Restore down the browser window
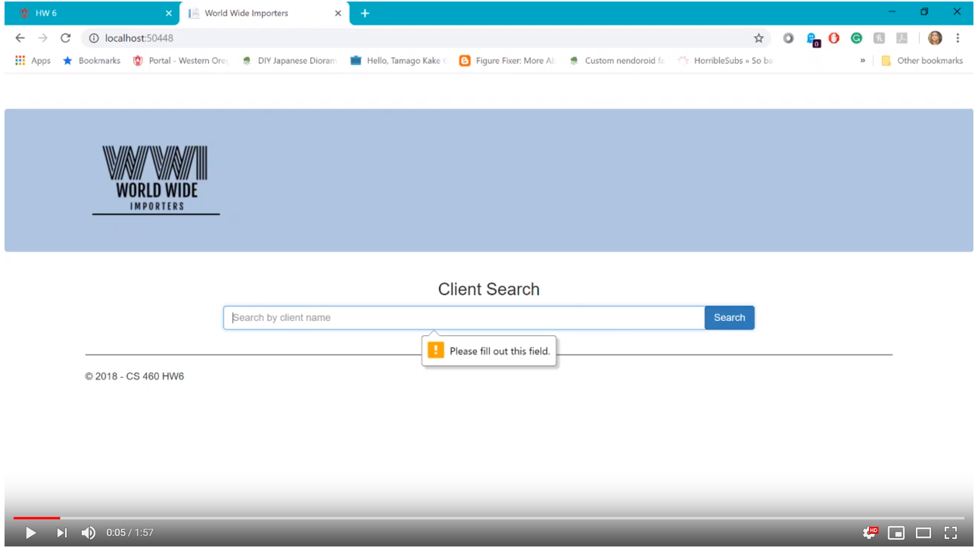 pos(924,12)
